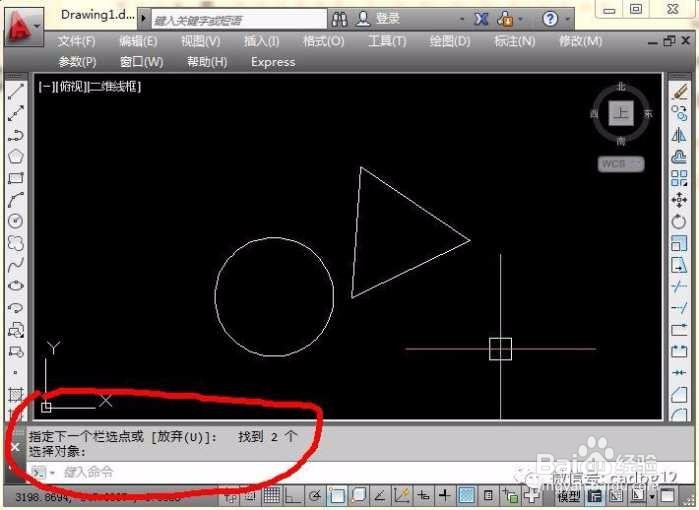Image resolution: width=699 pixels, height=510 pixels.
Task: Open the 文件(F) menu
Action: tap(76, 41)
